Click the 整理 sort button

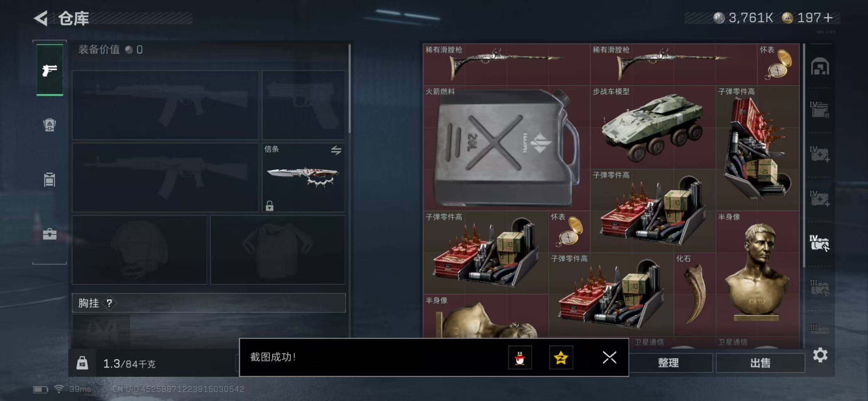669,363
